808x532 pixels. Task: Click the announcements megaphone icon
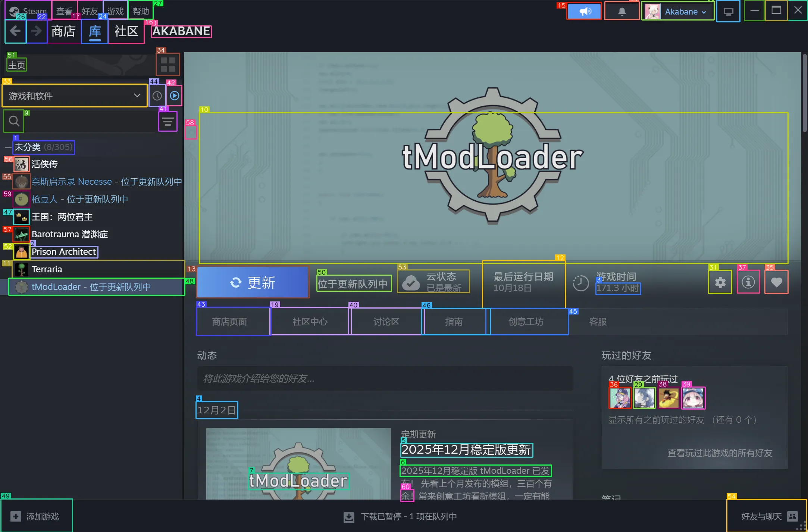584,12
